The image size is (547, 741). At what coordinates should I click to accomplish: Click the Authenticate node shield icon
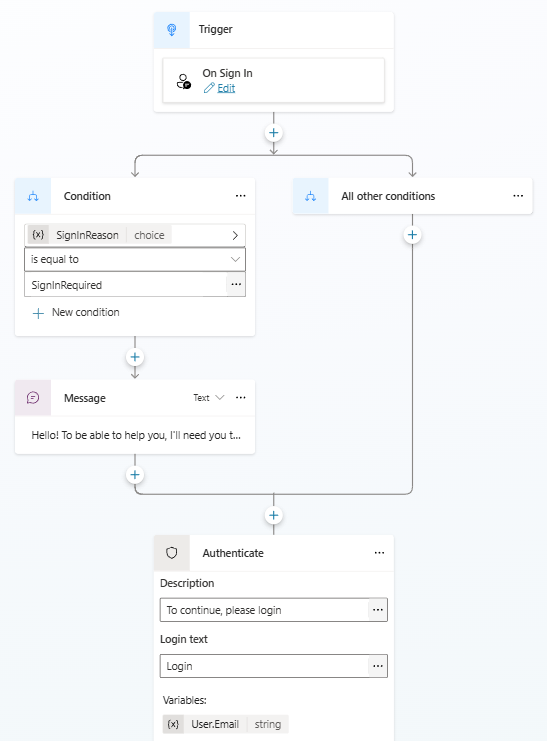[x=172, y=553]
